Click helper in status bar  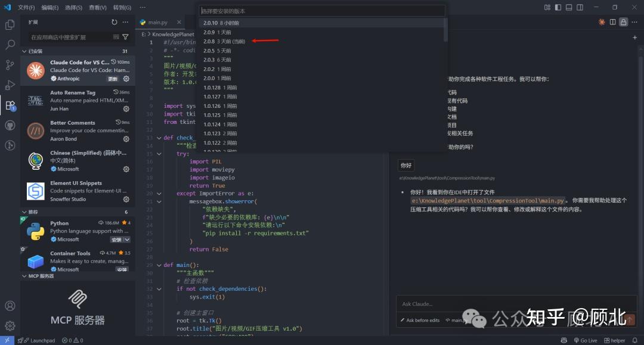point(614,340)
